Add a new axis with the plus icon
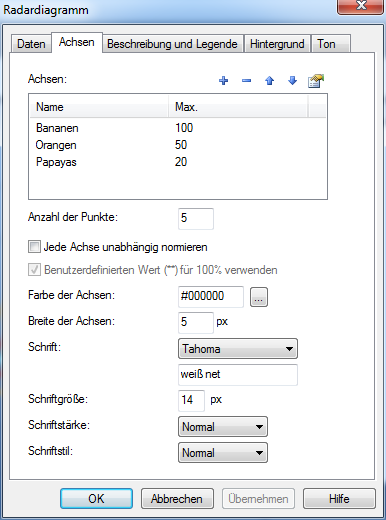386x520 pixels. coord(223,81)
